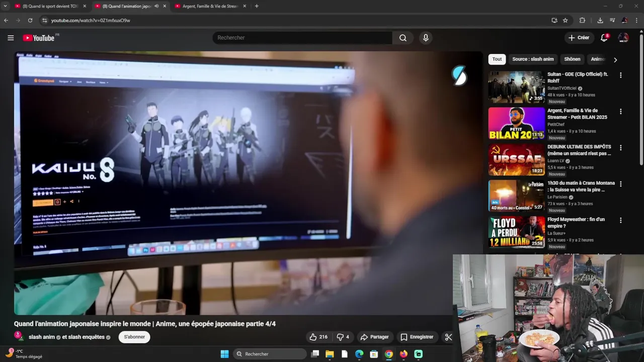
Task: Select the Shönen filter chip
Action: [x=572, y=59]
